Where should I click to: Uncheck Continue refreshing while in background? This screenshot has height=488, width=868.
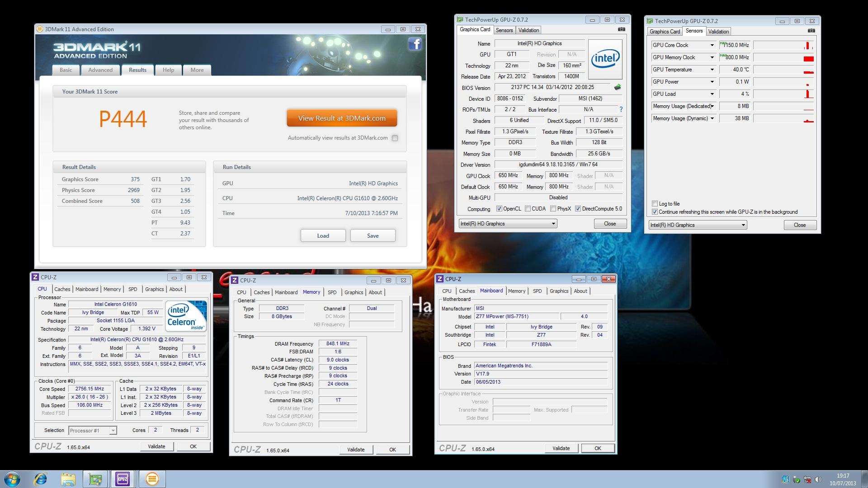click(x=655, y=212)
